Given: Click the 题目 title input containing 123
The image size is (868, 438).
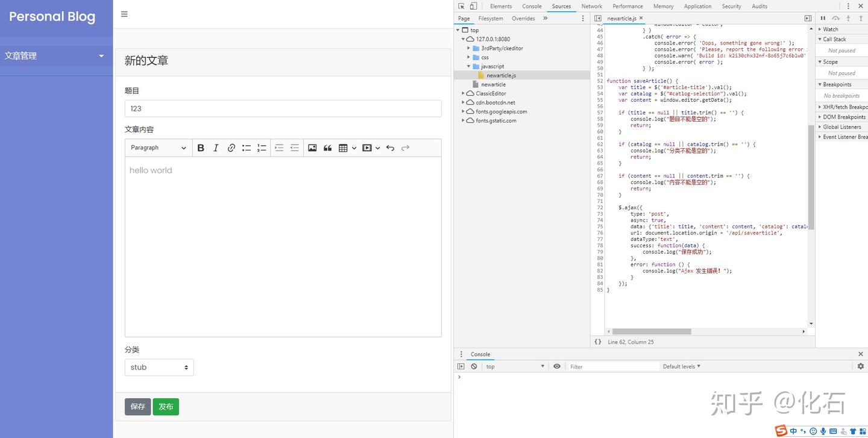Looking at the screenshot, I should click(x=283, y=108).
